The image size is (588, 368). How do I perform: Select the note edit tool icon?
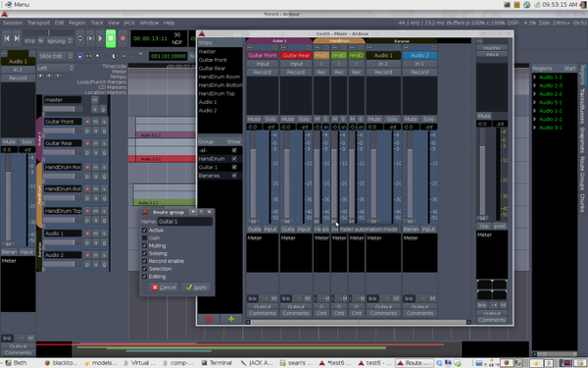[132, 56]
